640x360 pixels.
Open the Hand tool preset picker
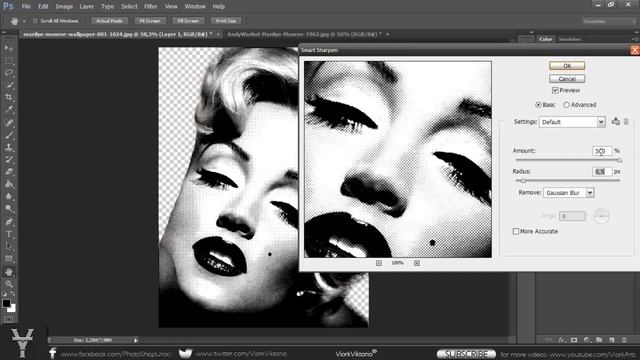[24, 21]
